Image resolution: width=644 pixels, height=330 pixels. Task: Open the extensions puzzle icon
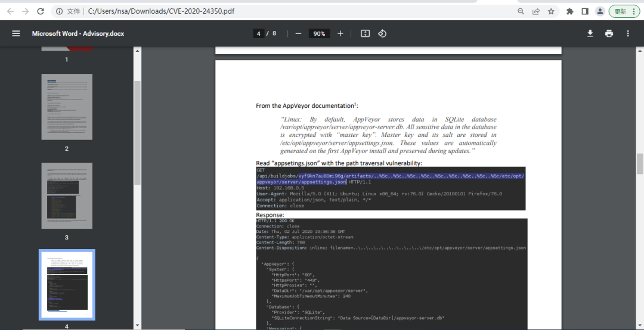pos(569,11)
